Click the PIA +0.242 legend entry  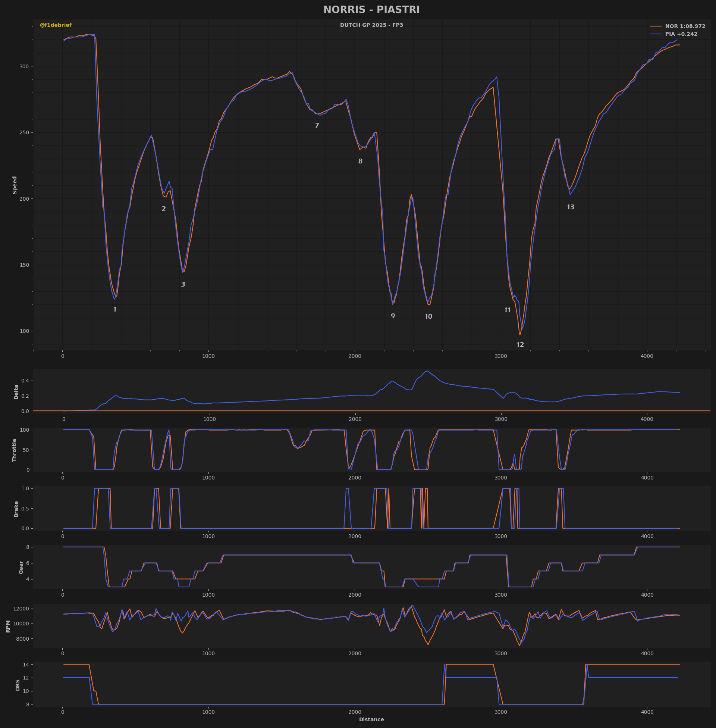681,34
